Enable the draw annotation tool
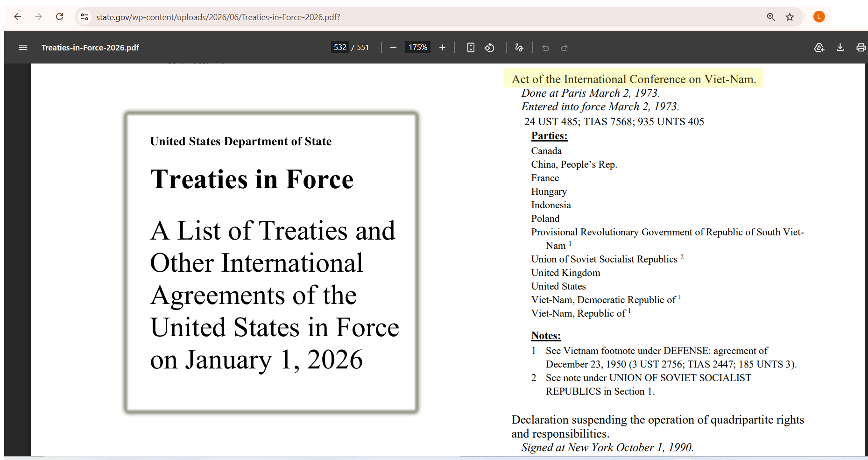Screen dimensions: 868x460 519,48
